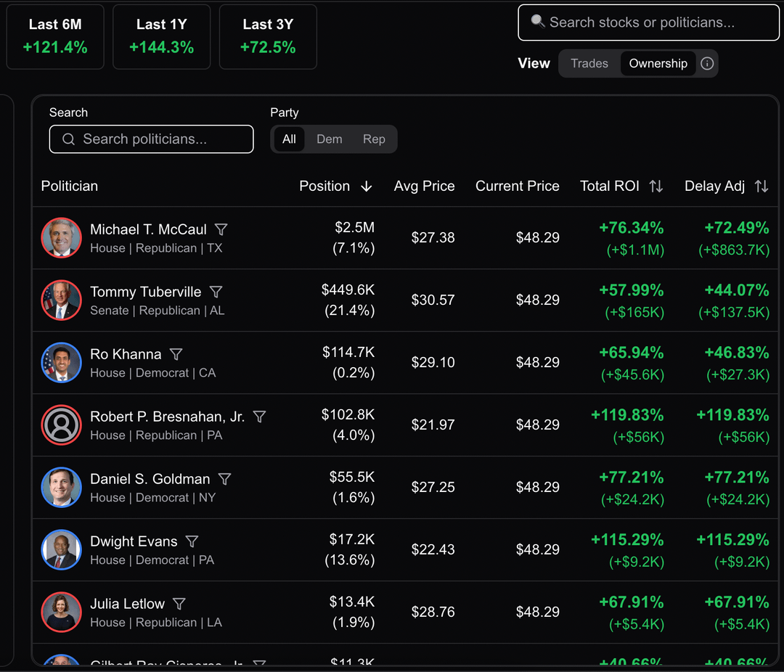Viewport: 784px width, 672px height.
Task: Click the info icon beside Ownership view
Action: click(707, 64)
